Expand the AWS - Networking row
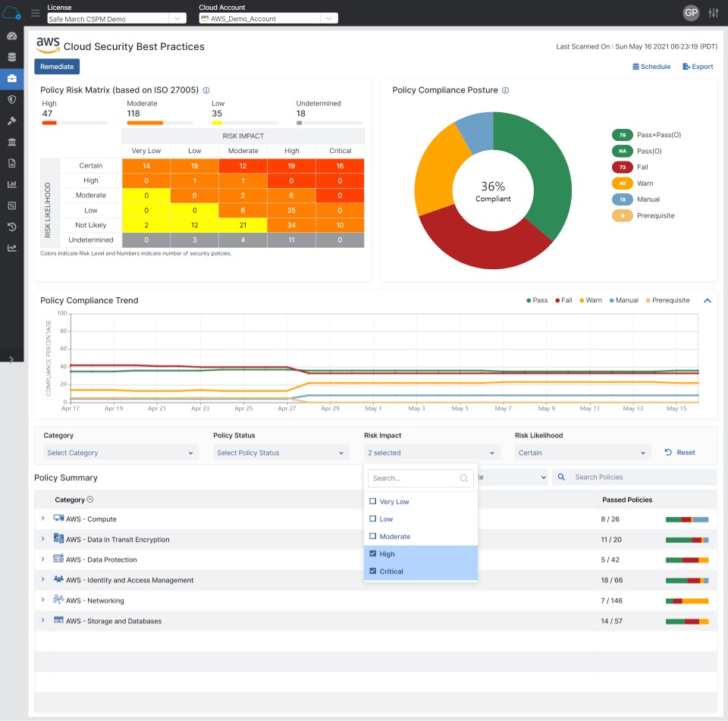The width and height of the screenshot is (728, 721). [x=42, y=600]
